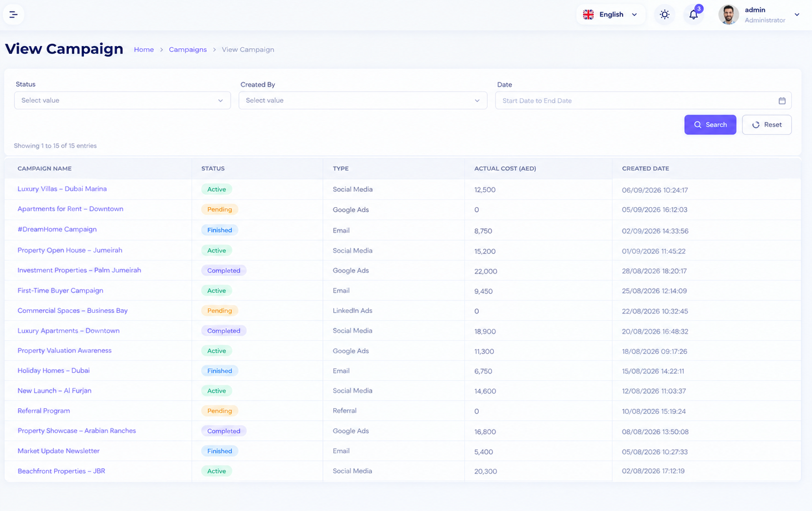Click the admin profile avatar
This screenshot has width=812, height=511.
point(728,14)
